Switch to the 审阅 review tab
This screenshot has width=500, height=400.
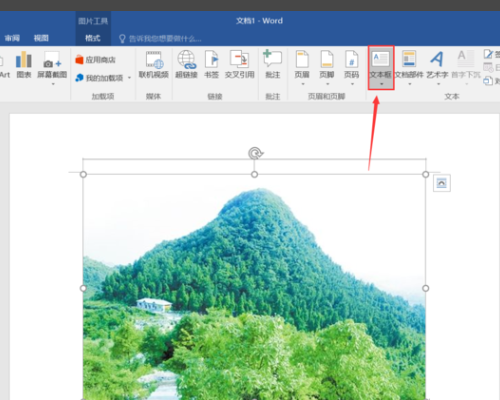[x=12, y=38]
